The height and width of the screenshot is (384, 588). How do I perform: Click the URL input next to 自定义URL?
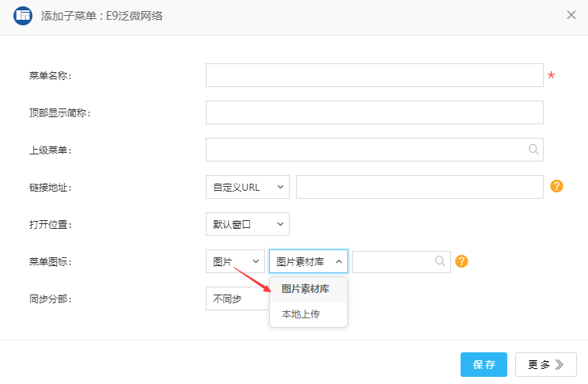419,187
